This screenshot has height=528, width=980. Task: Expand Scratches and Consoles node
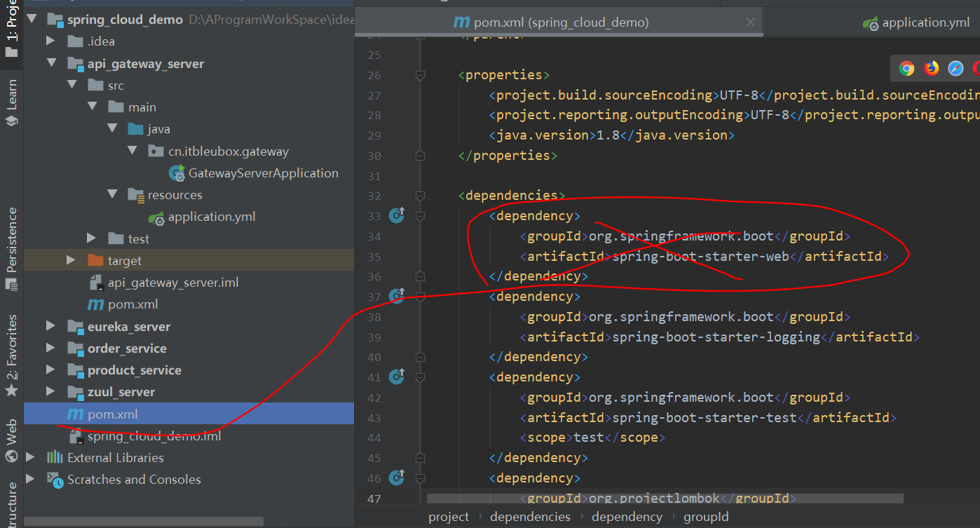coord(30,479)
